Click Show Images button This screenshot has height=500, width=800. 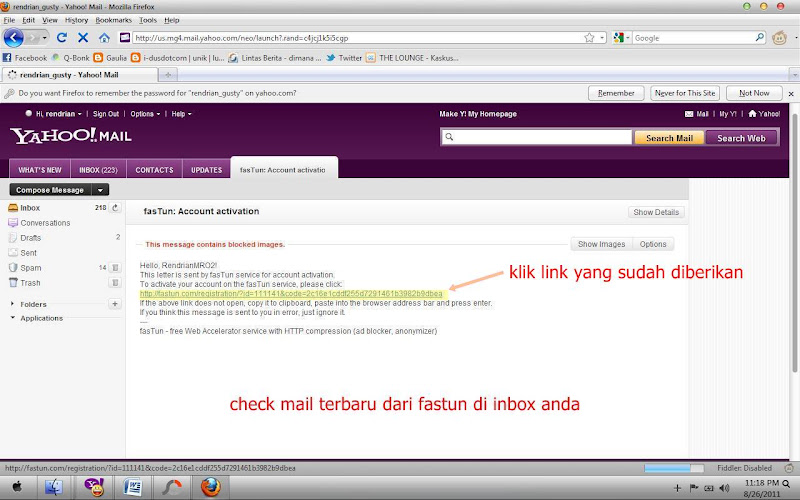(602, 244)
